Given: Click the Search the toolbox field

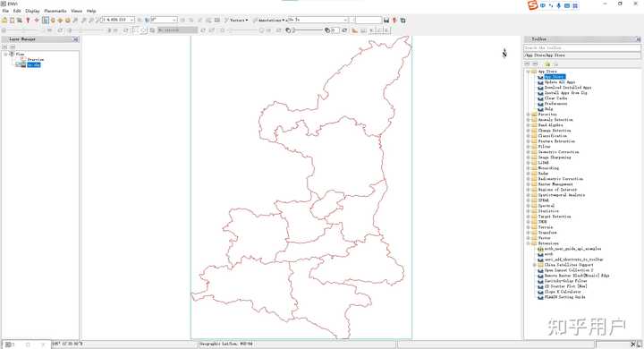Looking at the screenshot, I should coord(582,48).
